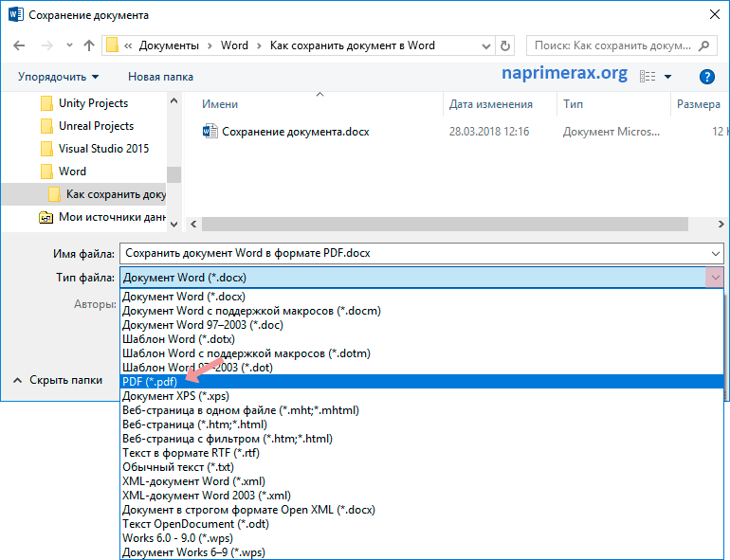This screenshot has width=730, height=560.
Task: Refresh the folder contents icon
Action: 505,45
